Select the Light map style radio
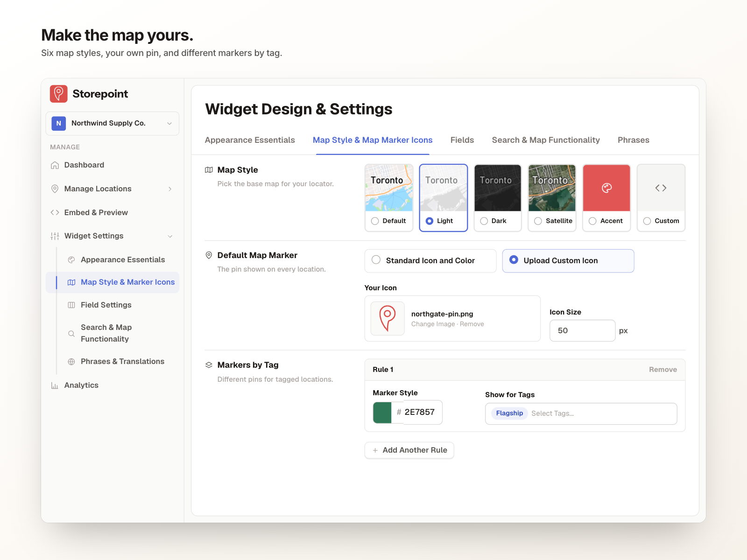Screen dimensions: 747x560 click(430, 221)
